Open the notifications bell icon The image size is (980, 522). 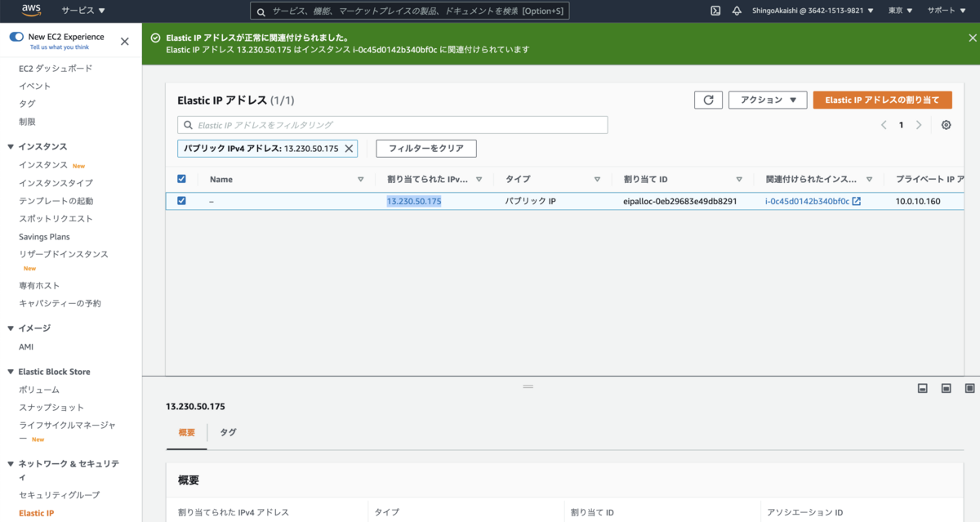pyautogui.click(x=737, y=11)
